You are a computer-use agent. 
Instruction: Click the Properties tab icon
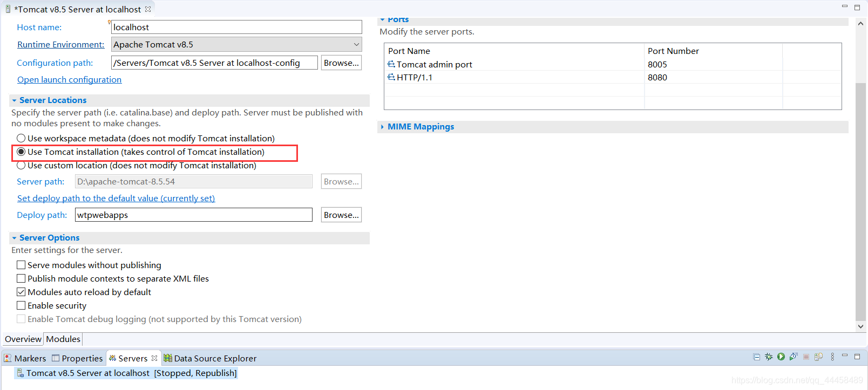[56, 358]
